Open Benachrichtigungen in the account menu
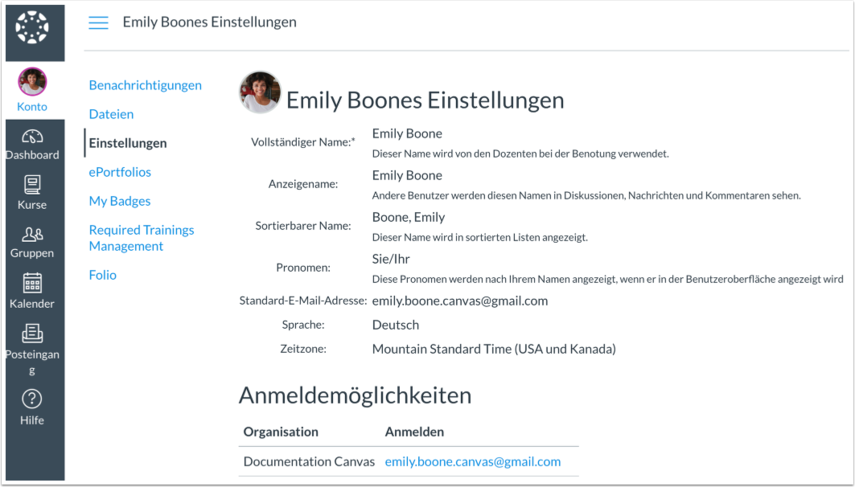 click(x=145, y=85)
